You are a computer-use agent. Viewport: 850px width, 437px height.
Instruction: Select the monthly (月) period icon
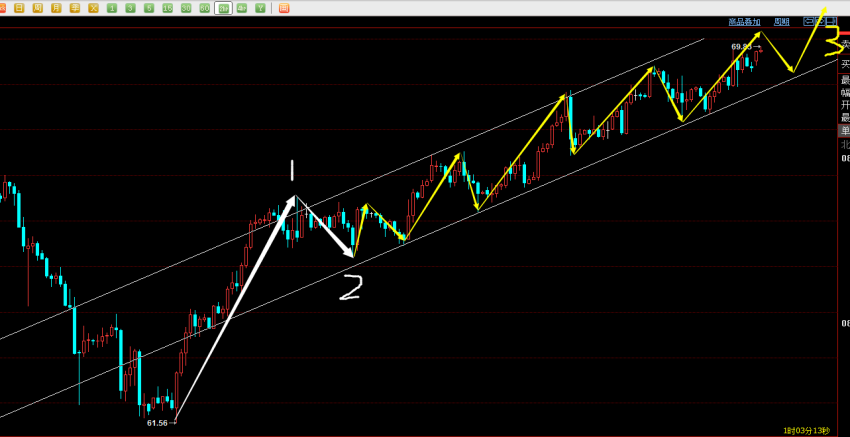pos(56,7)
